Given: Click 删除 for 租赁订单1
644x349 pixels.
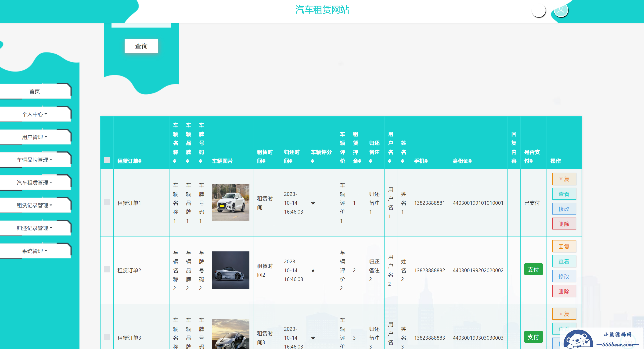Looking at the screenshot, I should coord(564,224).
